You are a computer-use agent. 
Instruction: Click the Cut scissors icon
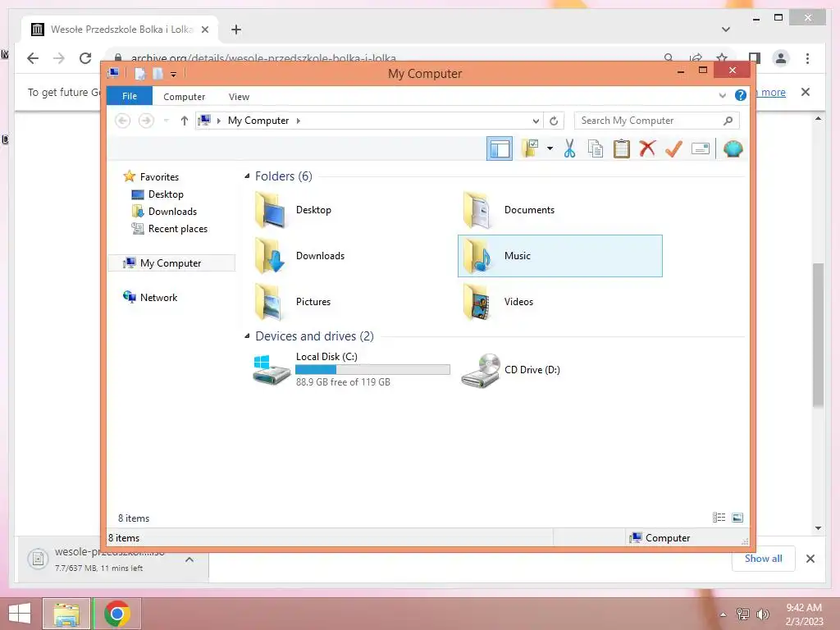click(x=569, y=148)
